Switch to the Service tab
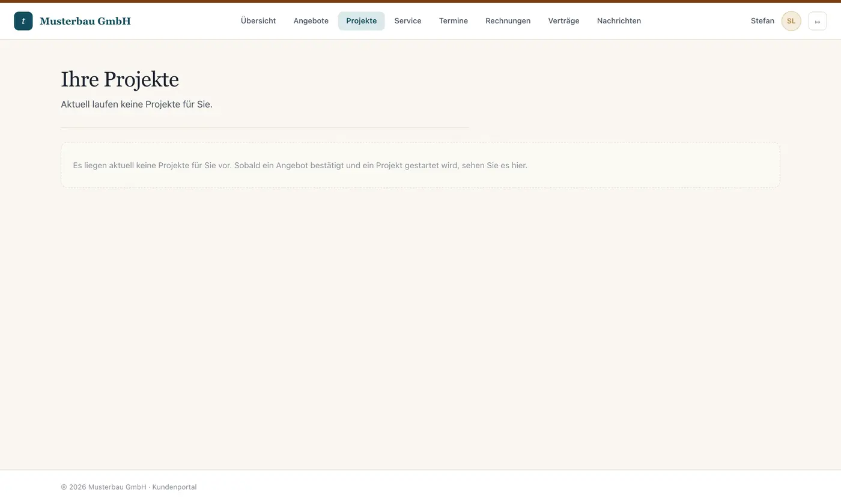This screenshot has height=504, width=841. [408, 21]
